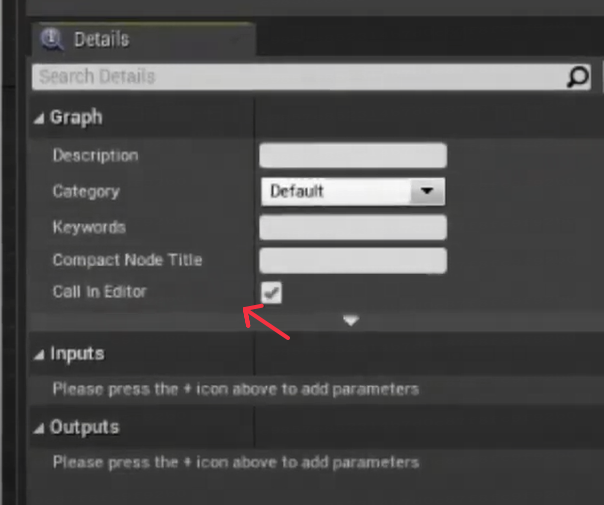Click the Outputs add parameters hint text

(235, 462)
